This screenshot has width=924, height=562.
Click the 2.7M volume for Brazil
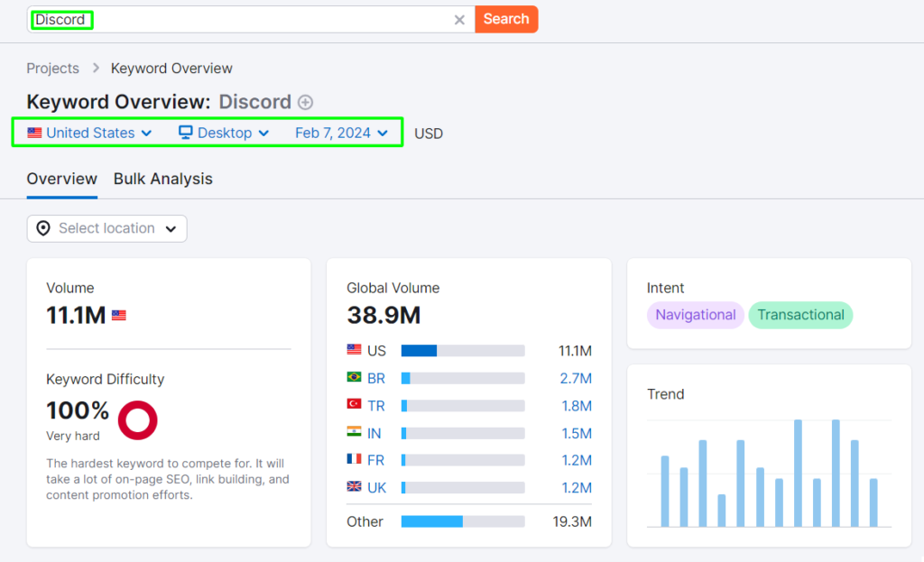point(576,378)
